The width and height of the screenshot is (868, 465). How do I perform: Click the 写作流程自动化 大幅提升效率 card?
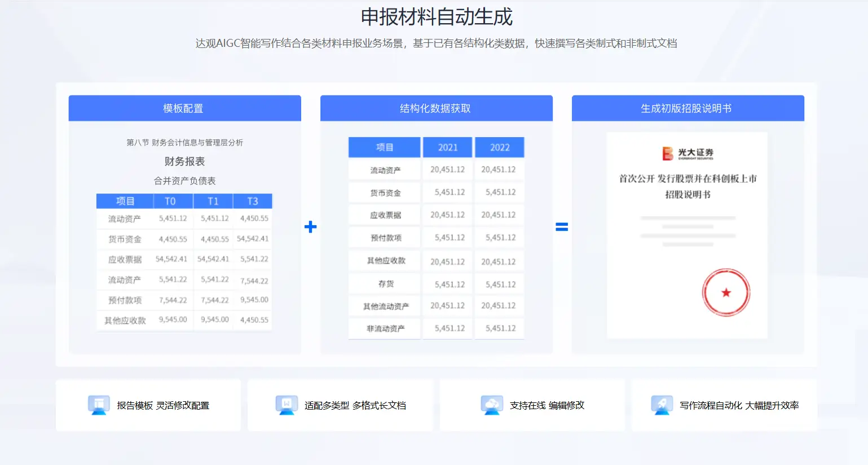pos(724,405)
